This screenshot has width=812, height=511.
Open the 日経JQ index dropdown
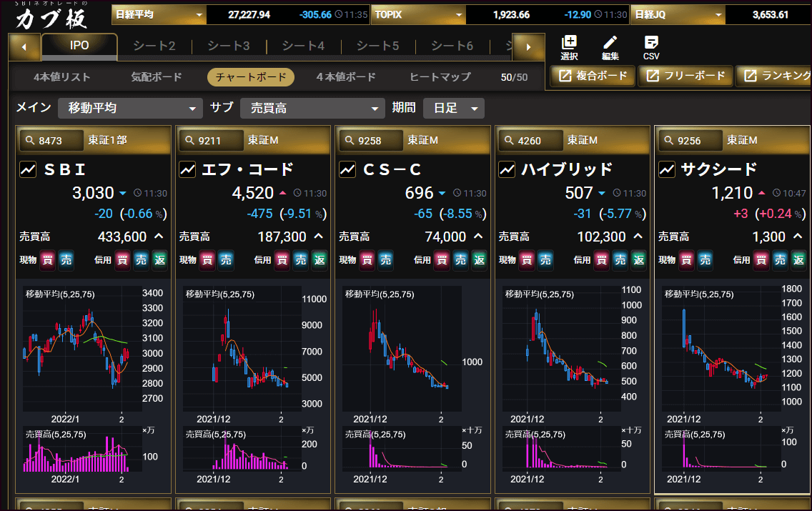pos(678,14)
